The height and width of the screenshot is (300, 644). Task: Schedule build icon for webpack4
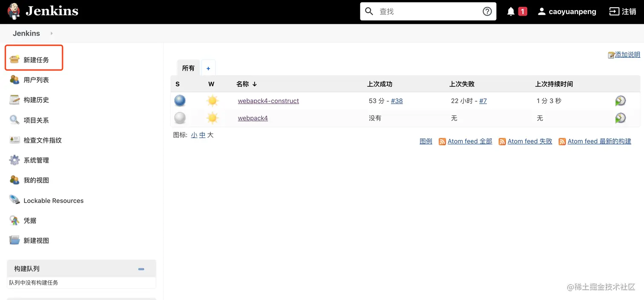[x=621, y=118]
